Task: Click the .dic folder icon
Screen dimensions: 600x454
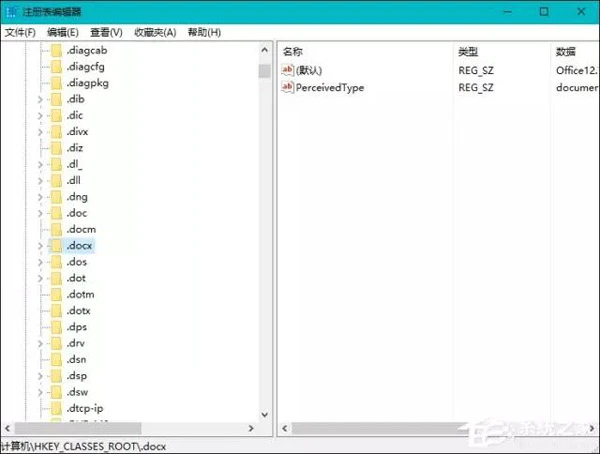Action: (x=56, y=116)
